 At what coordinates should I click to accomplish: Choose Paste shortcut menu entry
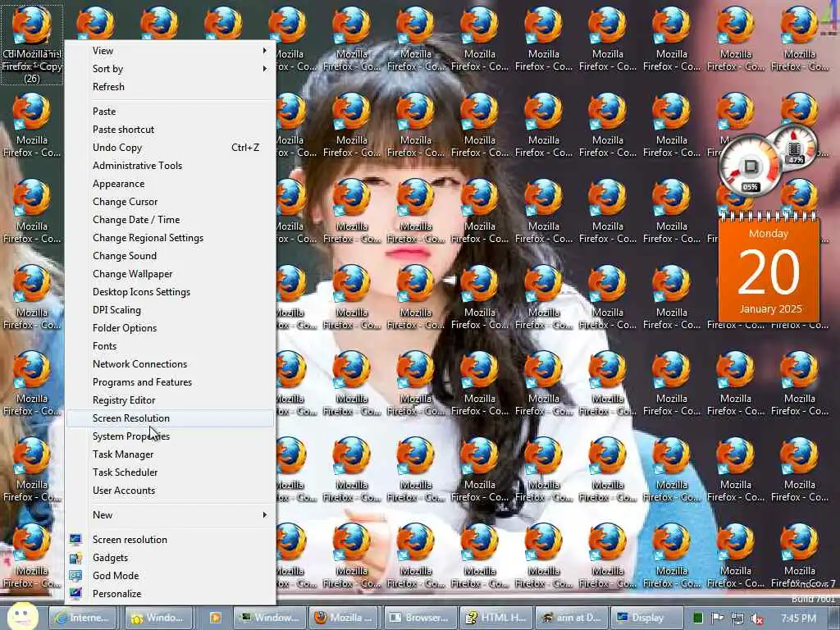[171, 130]
